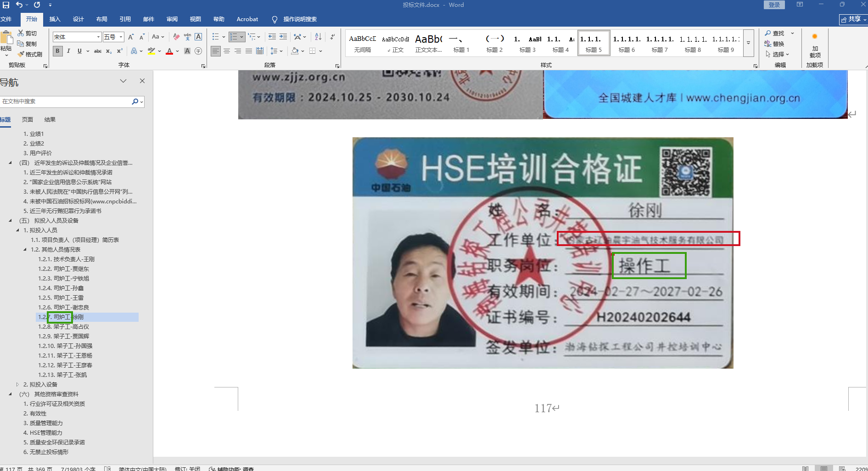Open the font name dropdown (宋体)

98,37
